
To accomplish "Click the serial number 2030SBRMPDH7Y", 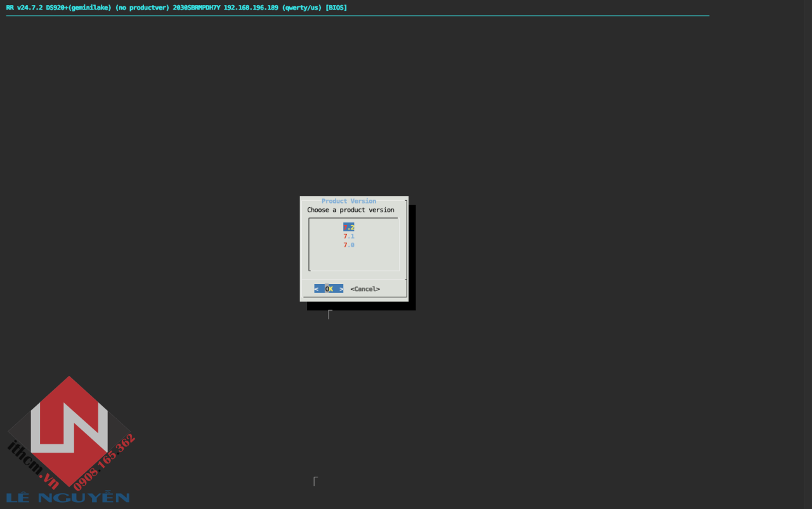I will point(197,8).
